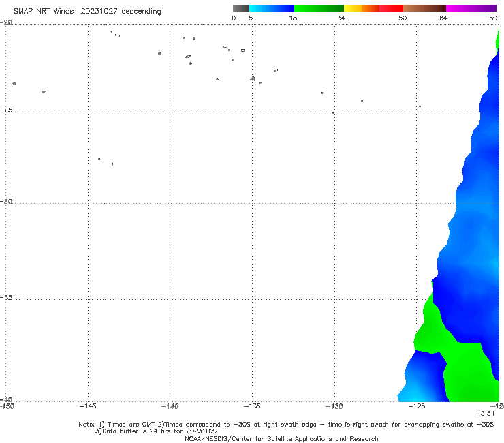Click the longitude label '-145'

point(88,406)
